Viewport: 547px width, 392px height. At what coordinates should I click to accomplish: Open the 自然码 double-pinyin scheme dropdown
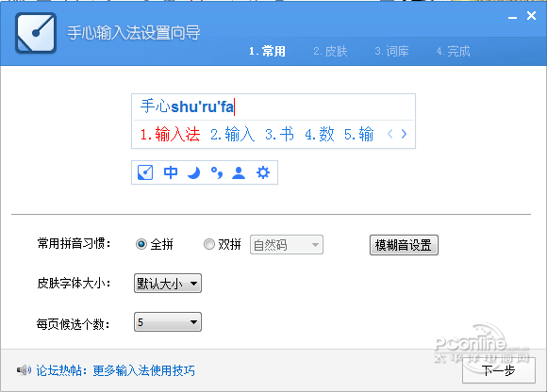coord(287,245)
